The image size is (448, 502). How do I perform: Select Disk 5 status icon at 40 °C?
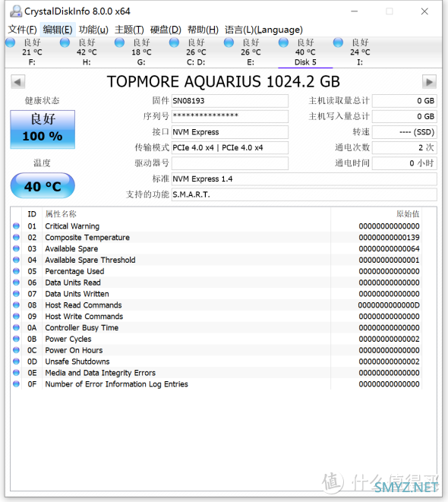[x=283, y=43]
